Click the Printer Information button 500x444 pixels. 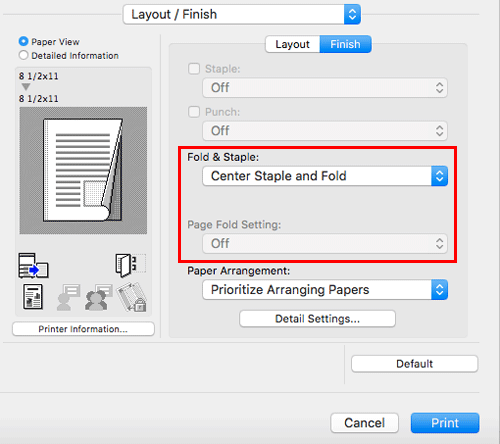click(83, 329)
